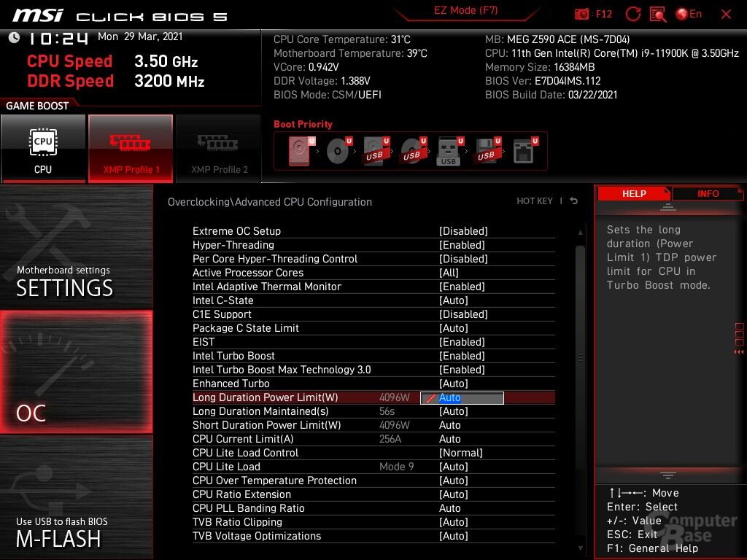The width and height of the screenshot is (747, 560).
Task: Toggle Intel Turbo Boost Max Technology 3.0
Action: point(462,370)
